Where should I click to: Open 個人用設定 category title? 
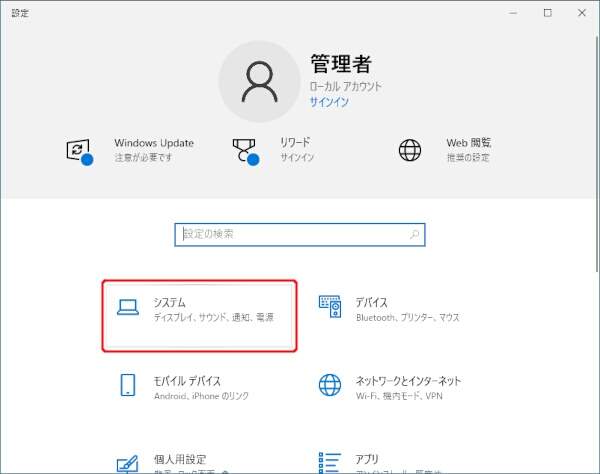pyautogui.click(x=180, y=459)
